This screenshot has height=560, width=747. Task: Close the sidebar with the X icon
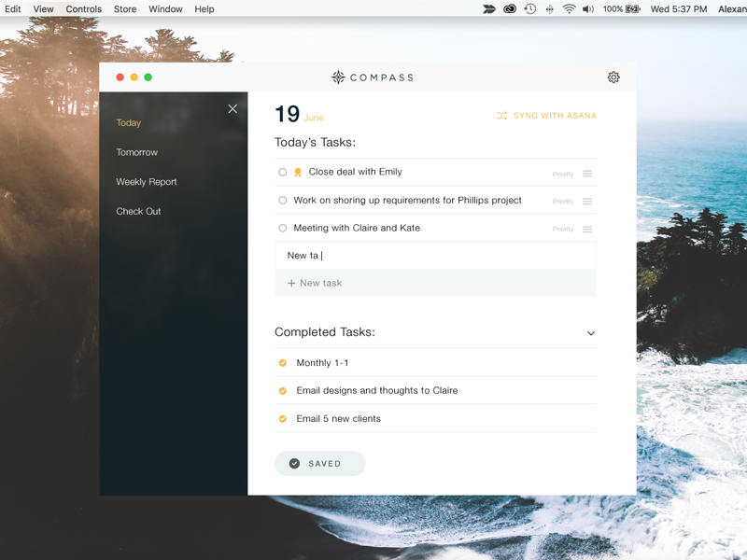[233, 109]
